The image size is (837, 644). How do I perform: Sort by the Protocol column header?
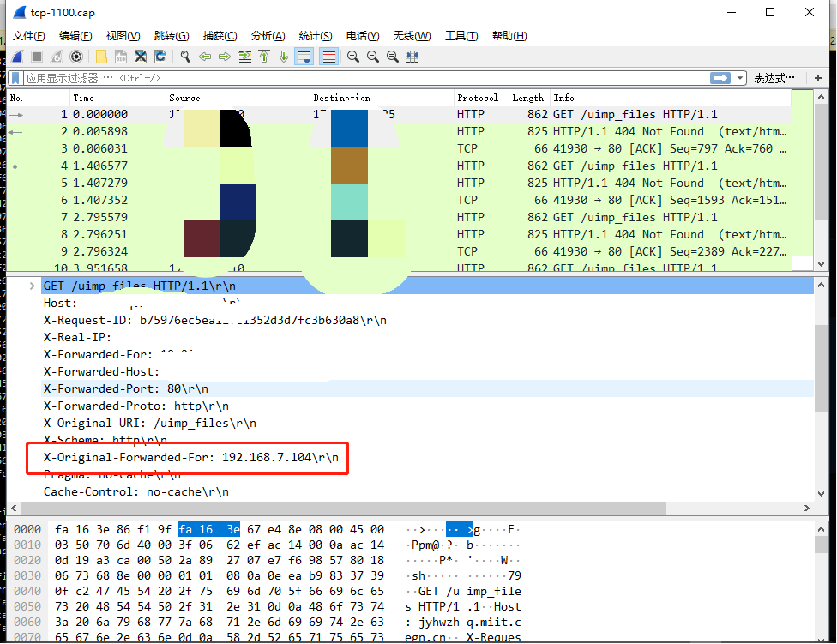(481, 98)
